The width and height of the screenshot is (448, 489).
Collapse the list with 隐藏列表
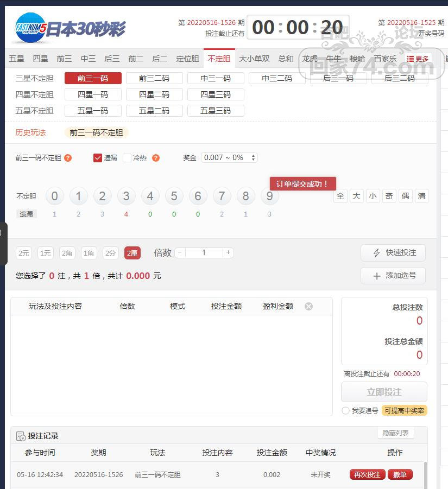tap(395, 433)
